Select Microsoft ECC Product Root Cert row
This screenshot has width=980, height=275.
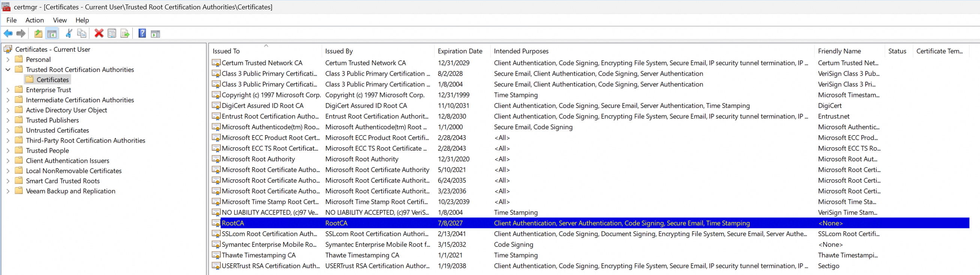[x=590, y=137]
